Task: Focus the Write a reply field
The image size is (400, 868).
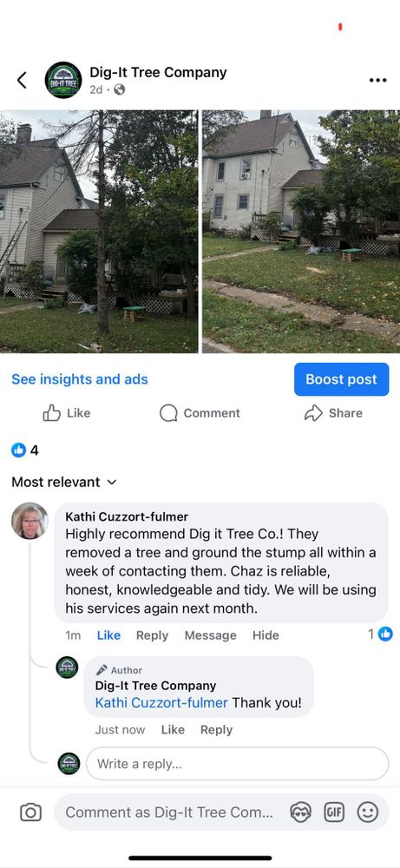Action: [x=238, y=764]
